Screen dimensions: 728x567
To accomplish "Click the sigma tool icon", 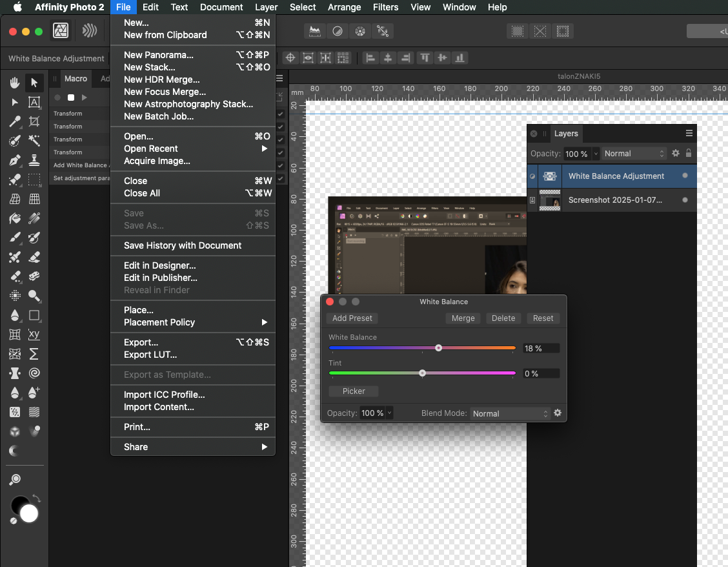I will point(34,354).
